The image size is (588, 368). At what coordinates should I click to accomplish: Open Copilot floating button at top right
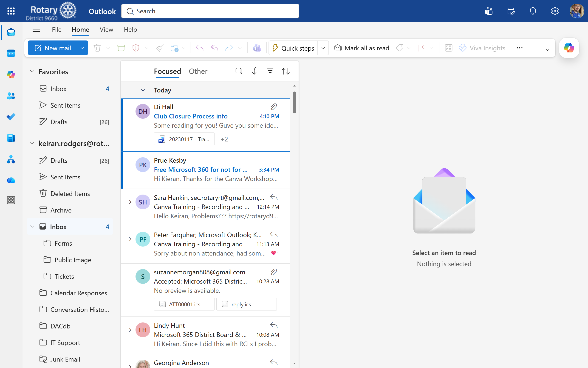[x=569, y=48]
